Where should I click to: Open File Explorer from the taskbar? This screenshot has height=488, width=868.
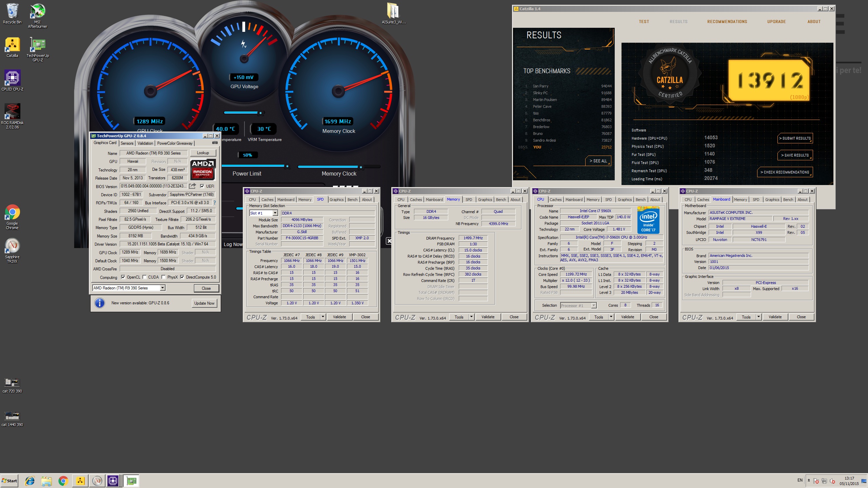[x=46, y=481]
